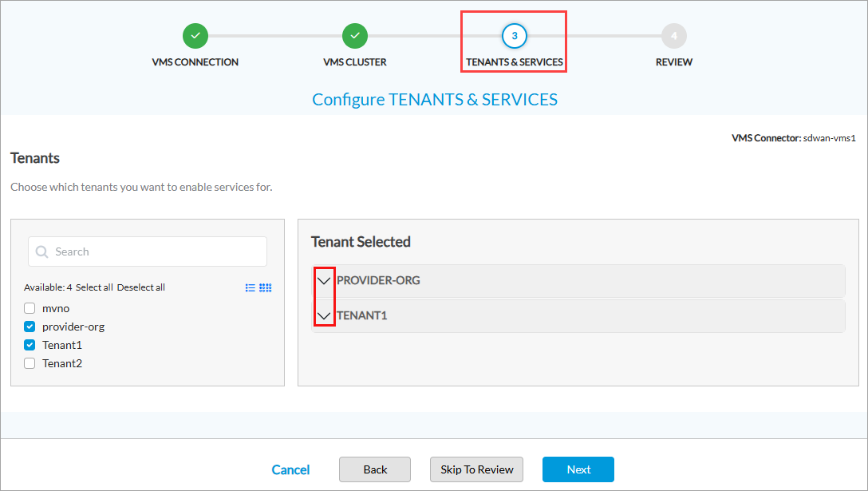
Task: Expand the PROVIDER-ORG chevron
Action: coord(324,280)
